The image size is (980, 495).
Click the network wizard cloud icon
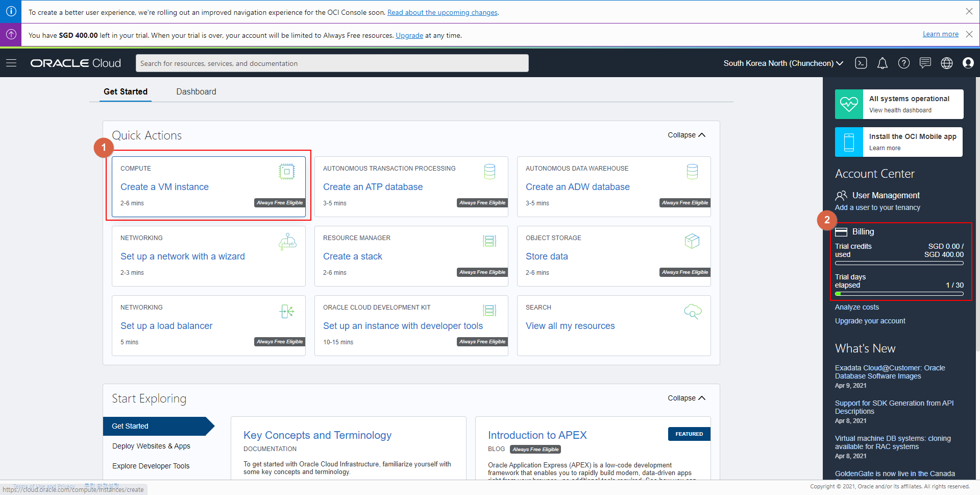coord(287,241)
